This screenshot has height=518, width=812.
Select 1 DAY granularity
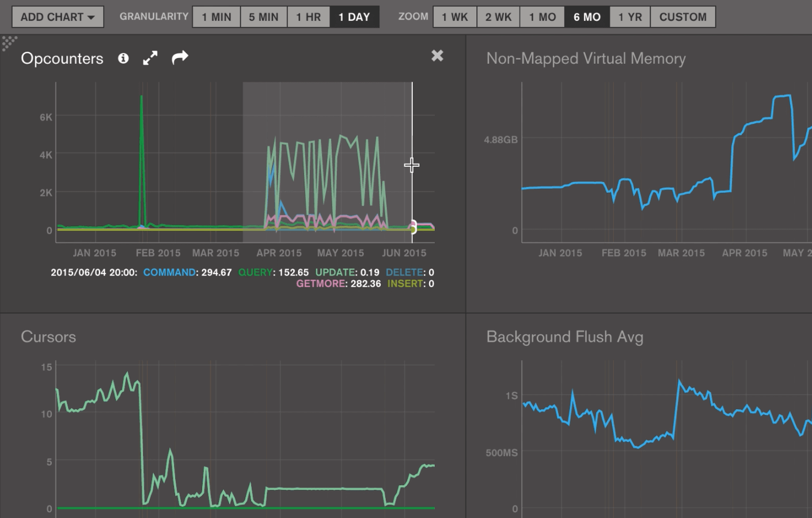pos(354,17)
